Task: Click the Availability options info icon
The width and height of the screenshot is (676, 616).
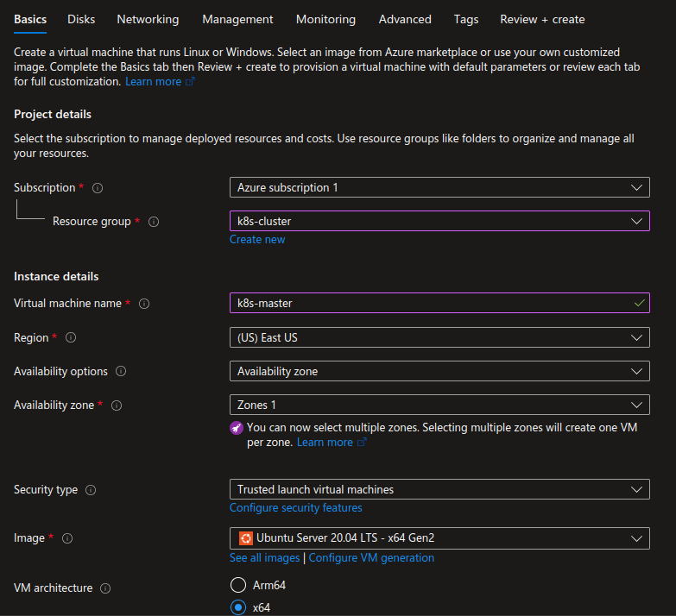Action: coord(121,371)
